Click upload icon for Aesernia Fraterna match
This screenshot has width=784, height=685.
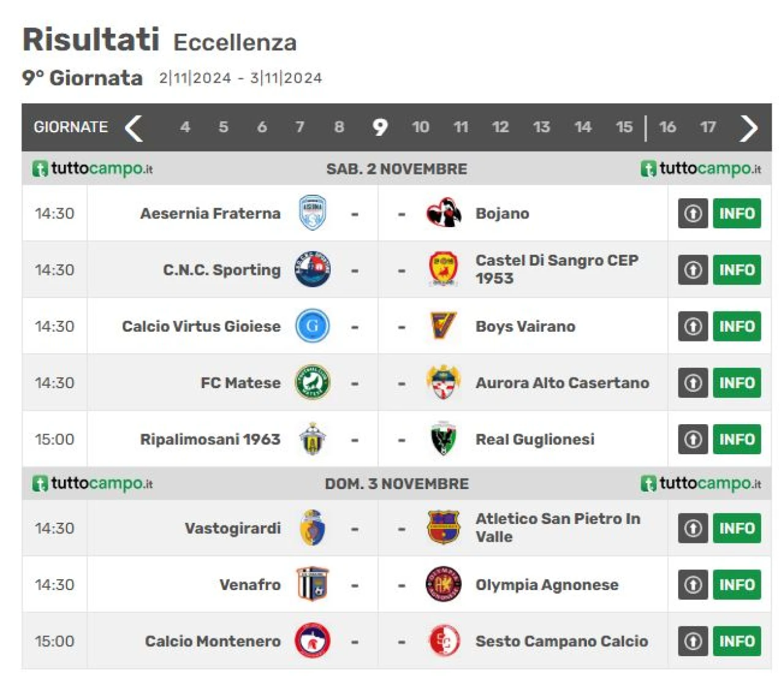[693, 213]
